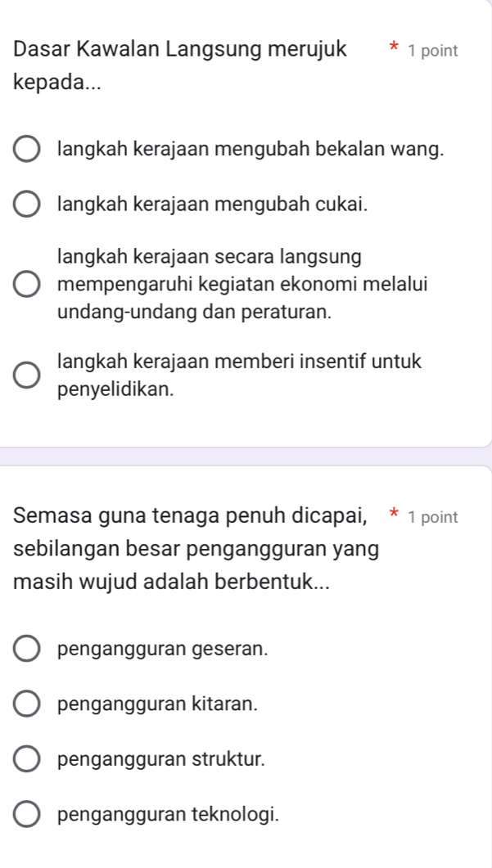Click the 'Semasa guna tenaga penuh dicapai' question title
Image resolution: width=492 pixels, height=868 pixels.
(x=196, y=546)
